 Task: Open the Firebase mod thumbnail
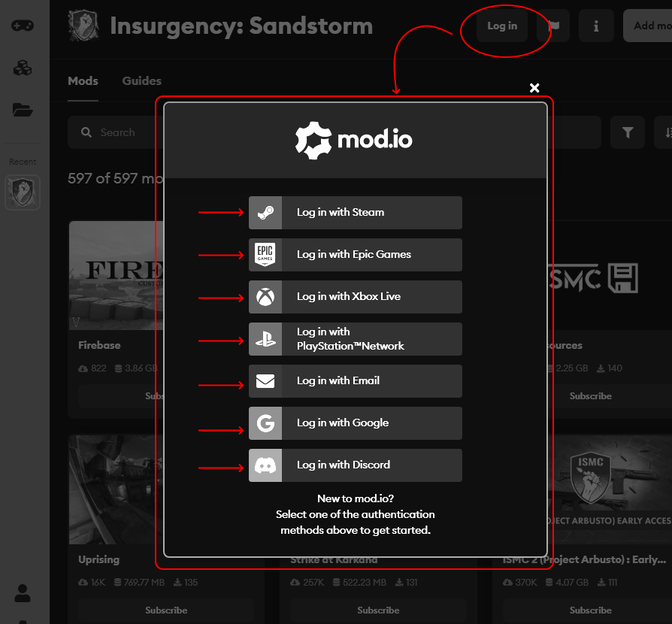pos(117,276)
